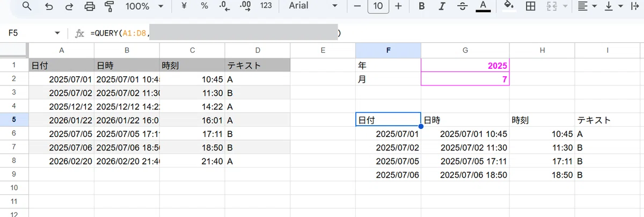
Task: Select cell C1 labeled 時刻
Action: point(192,66)
